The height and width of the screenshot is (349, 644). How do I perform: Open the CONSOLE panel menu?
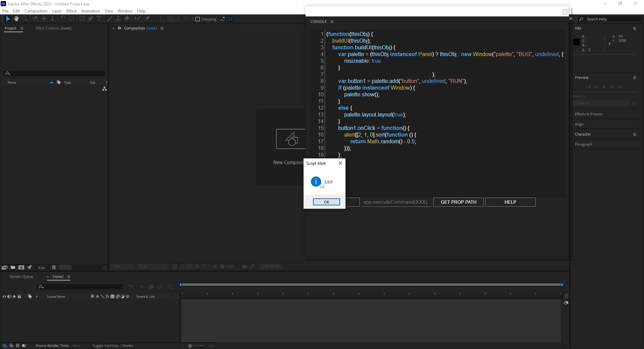[x=332, y=22]
